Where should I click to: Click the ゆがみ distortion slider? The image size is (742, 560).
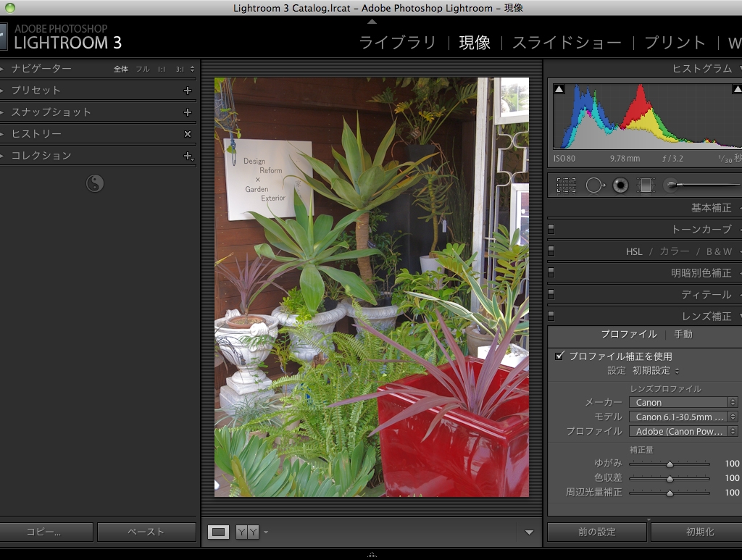click(x=670, y=464)
